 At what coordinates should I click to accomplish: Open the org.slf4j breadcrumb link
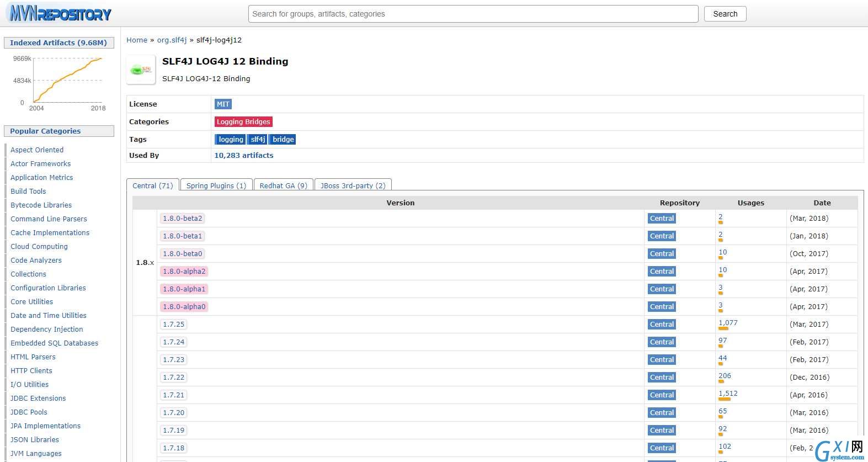(x=172, y=40)
